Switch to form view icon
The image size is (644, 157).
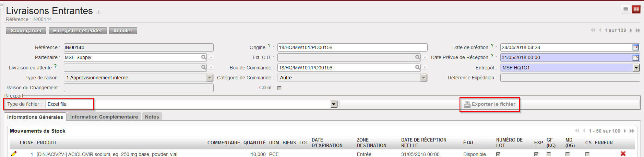636,10
